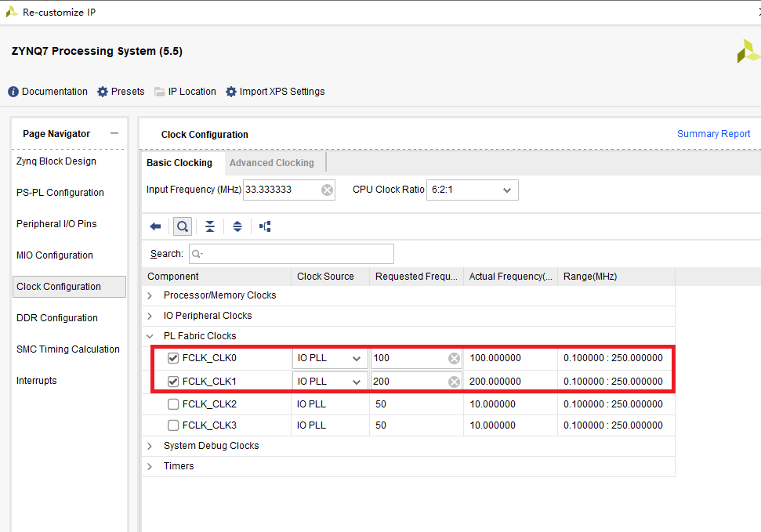This screenshot has height=532, width=761.
Task: Click the Vivado logo in title bar
Action: (x=11, y=12)
